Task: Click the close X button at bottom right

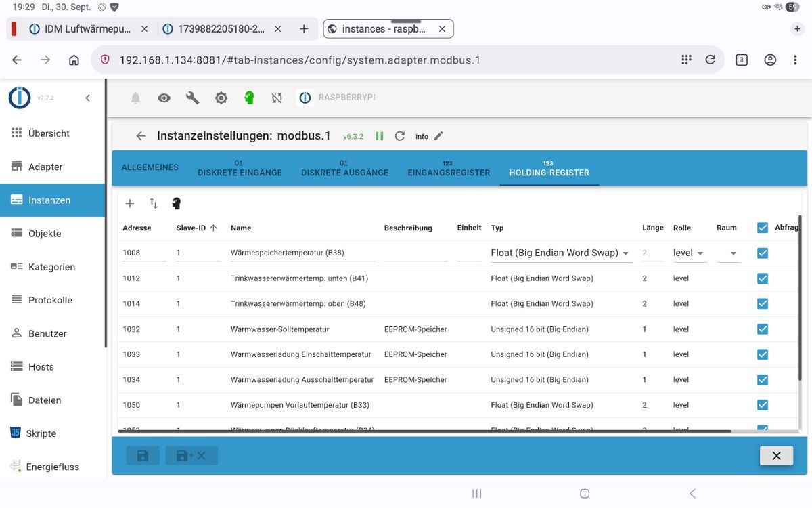Action: [x=776, y=456]
